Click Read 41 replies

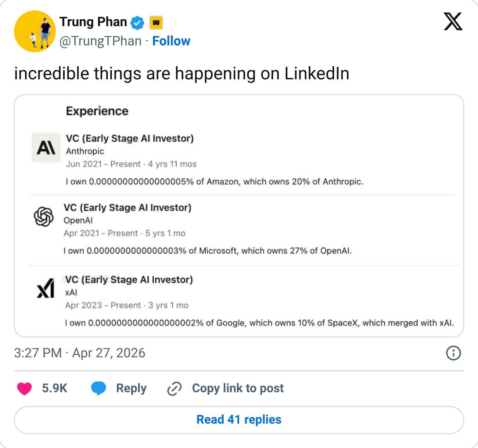pos(239,420)
